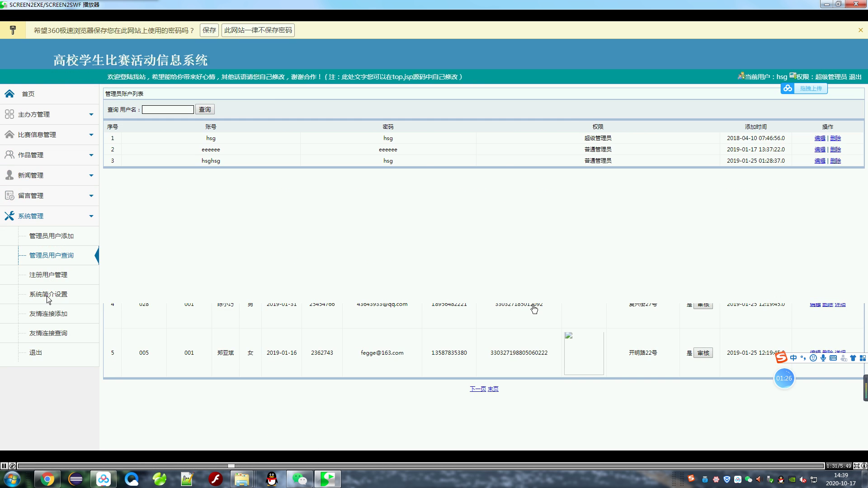Open 首页 in the sidebar

[28, 94]
